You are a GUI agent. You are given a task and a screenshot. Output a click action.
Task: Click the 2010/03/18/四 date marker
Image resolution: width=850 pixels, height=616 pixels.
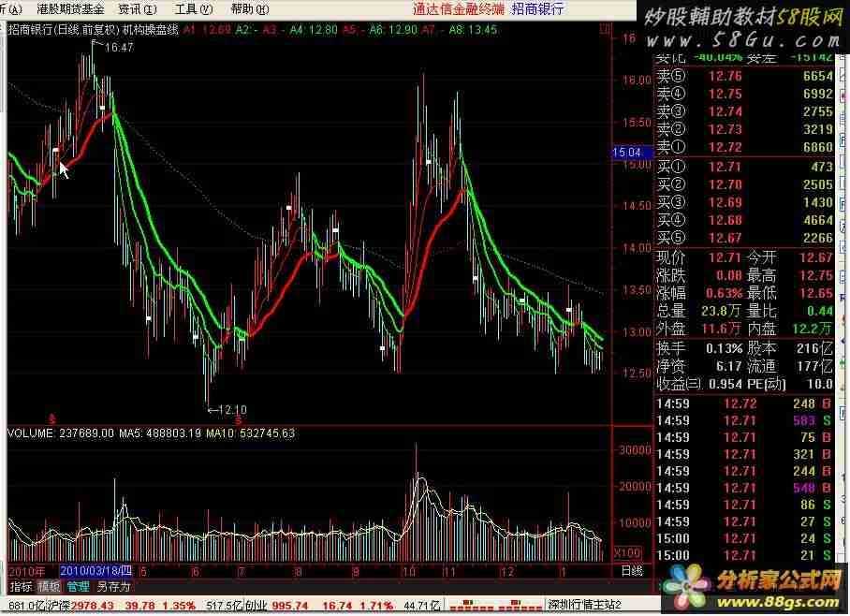[95, 571]
